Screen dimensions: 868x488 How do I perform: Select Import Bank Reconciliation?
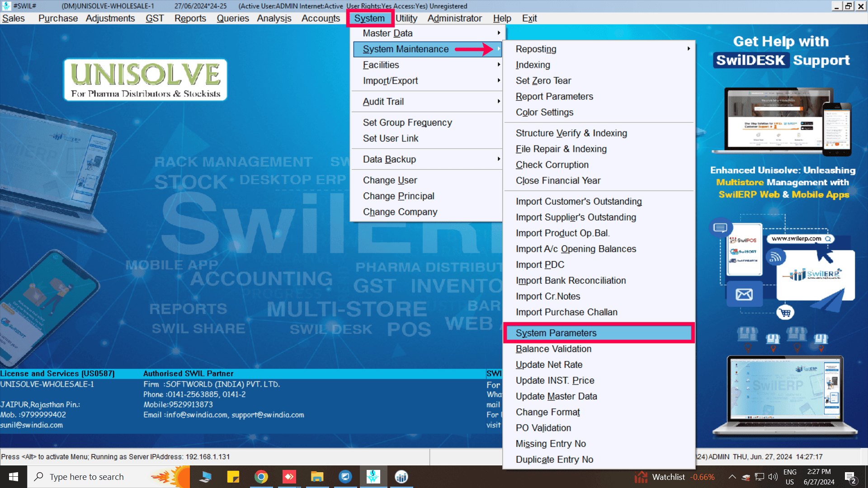pyautogui.click(x=599, y=281)
